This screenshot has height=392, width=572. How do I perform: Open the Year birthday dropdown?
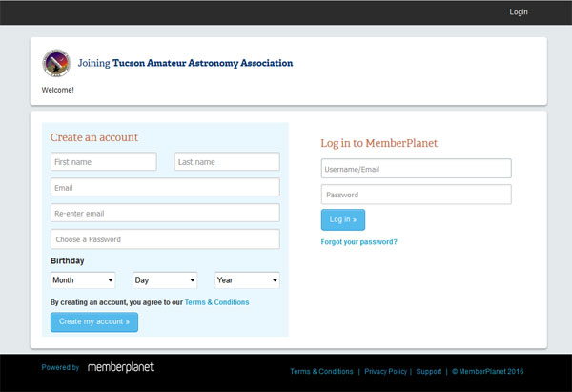(x=247, y=280)
